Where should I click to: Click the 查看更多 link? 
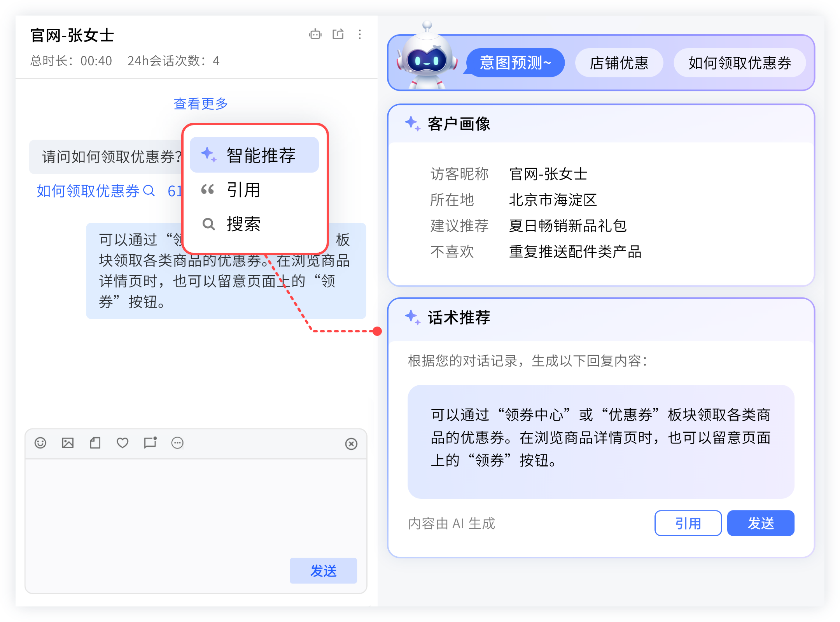tap(201, 104)
